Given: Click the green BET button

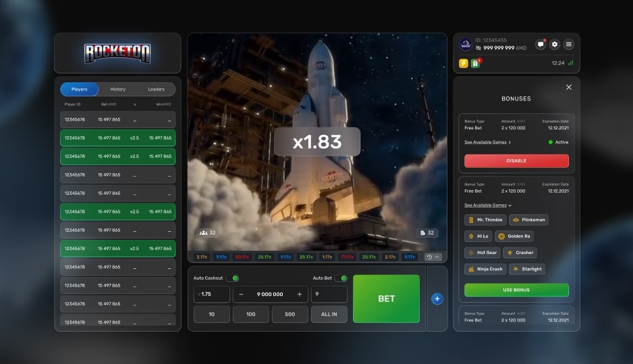Looking at the screenshot, I should pyautogui.click(x=386, y=299).
